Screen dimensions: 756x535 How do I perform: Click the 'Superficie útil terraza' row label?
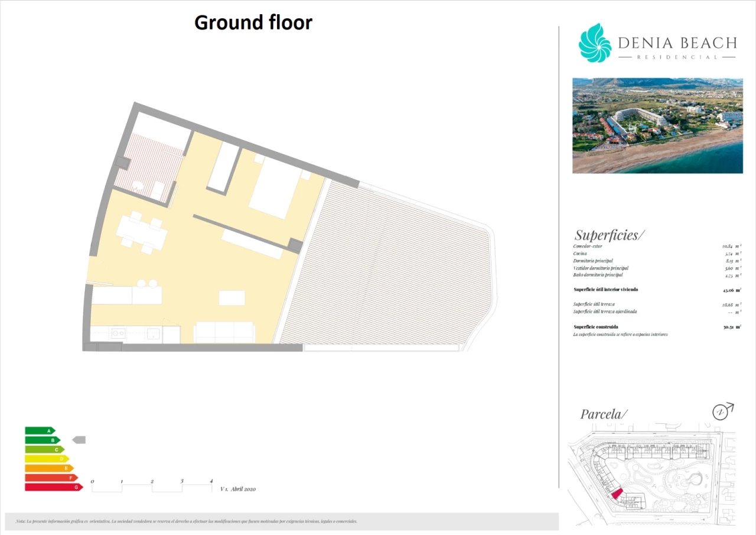pos(594,304)
